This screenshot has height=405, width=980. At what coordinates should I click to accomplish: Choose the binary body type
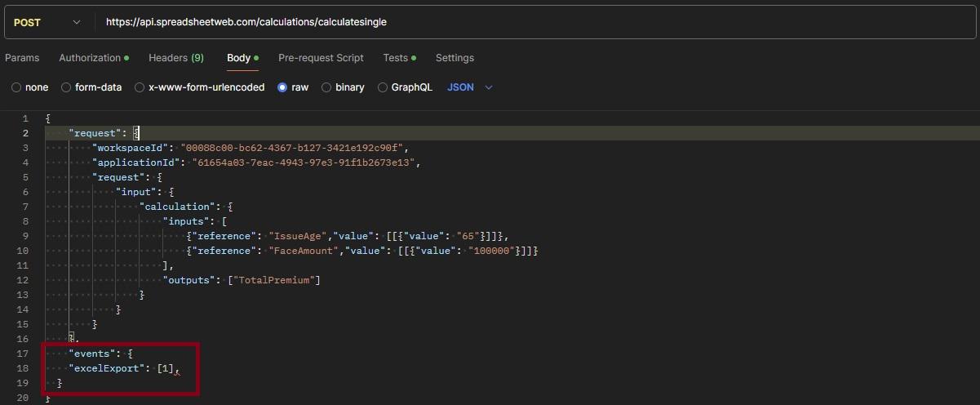tap(343, 87)
